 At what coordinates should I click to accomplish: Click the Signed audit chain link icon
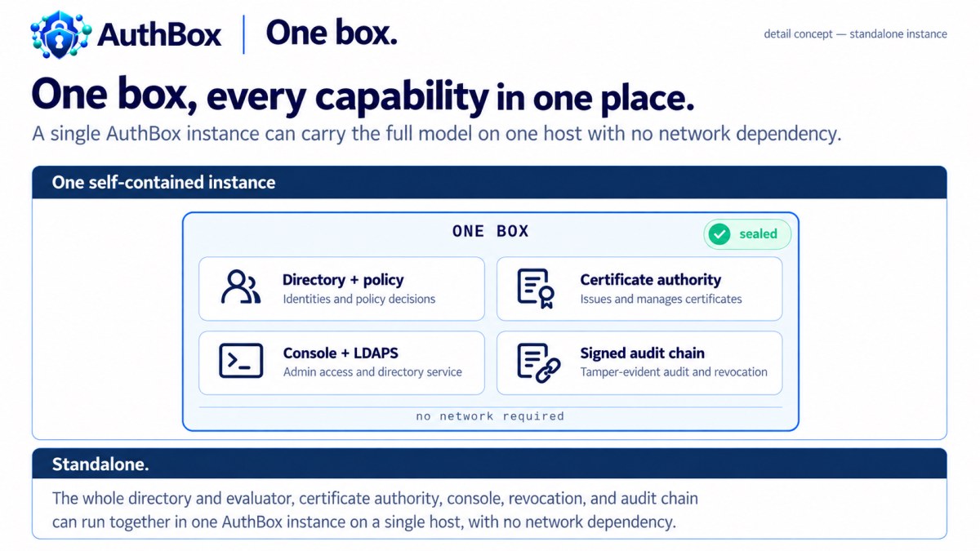click(x=538, y=362)
